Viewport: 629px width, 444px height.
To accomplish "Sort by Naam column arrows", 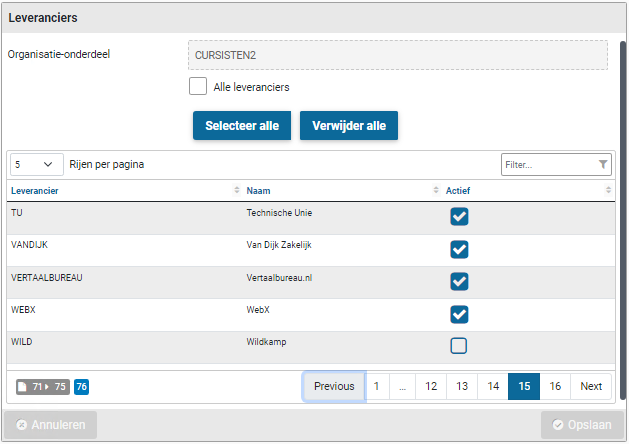I will (x=436, y=190).
